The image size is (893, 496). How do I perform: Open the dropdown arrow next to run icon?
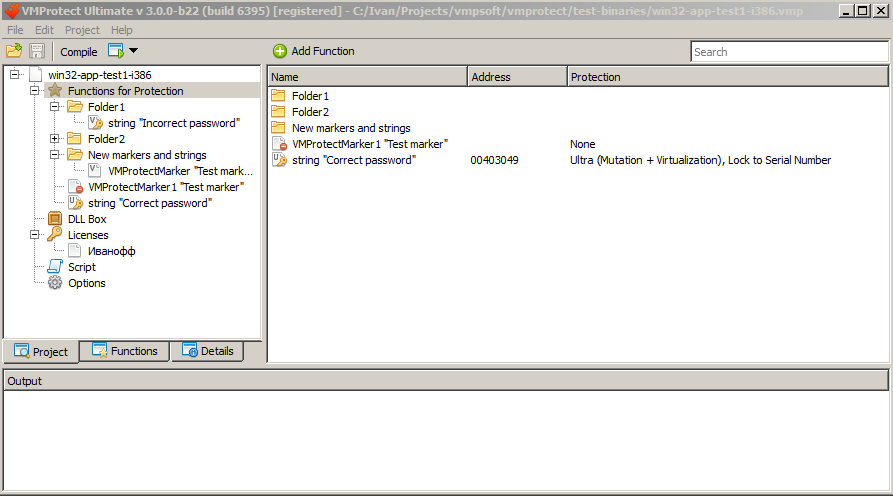133,51
